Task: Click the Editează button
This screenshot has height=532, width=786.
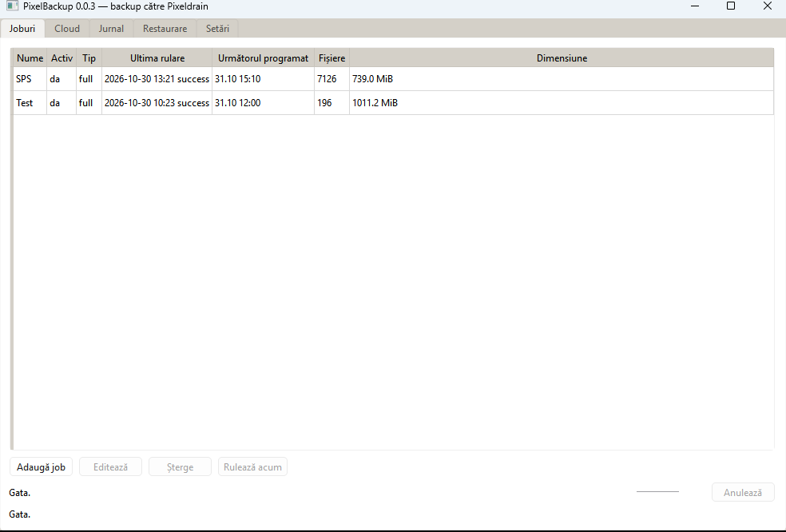Action: click(x=111, y=466)
